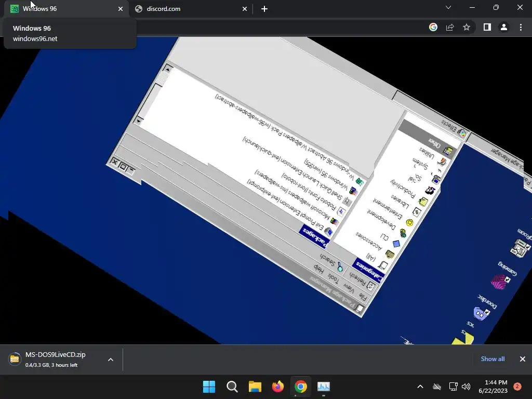Image resolution: width=532 pixels, height=399 pixels.
Task: Click the Chrome taskbar icon
Action: (x=301, y=387)
